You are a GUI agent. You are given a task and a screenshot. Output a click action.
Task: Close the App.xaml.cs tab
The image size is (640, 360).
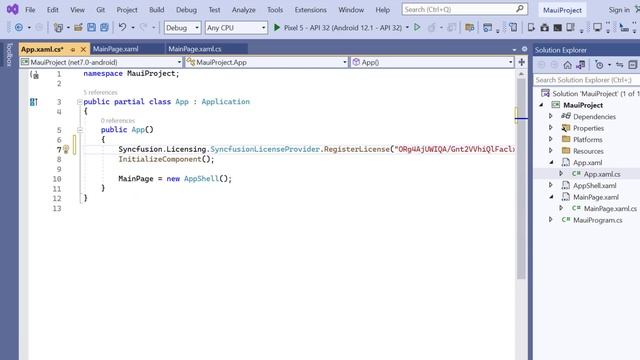click(x=83, y=49)
